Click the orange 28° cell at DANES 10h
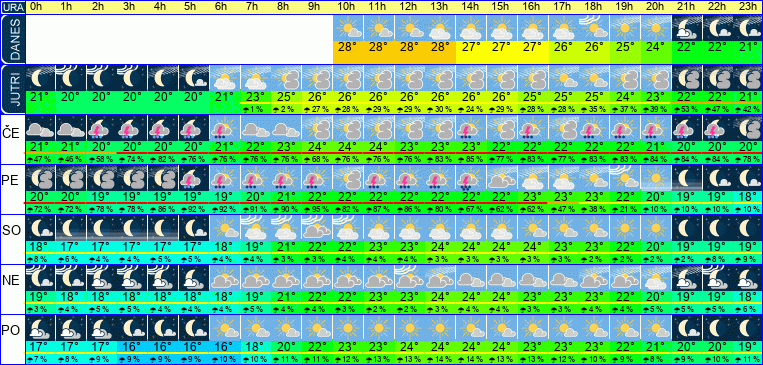763x365 pixels. point(348,47)
